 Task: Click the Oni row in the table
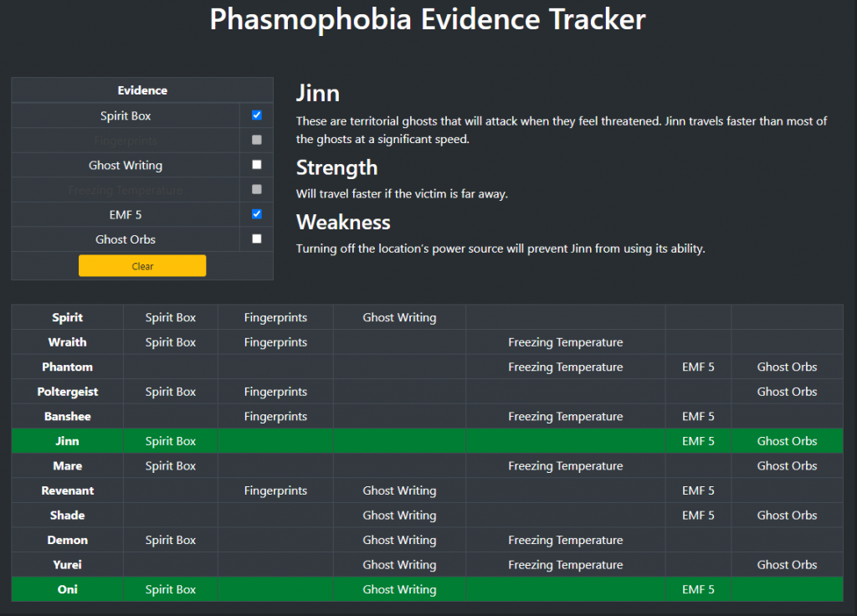click(x=67, y=589)
